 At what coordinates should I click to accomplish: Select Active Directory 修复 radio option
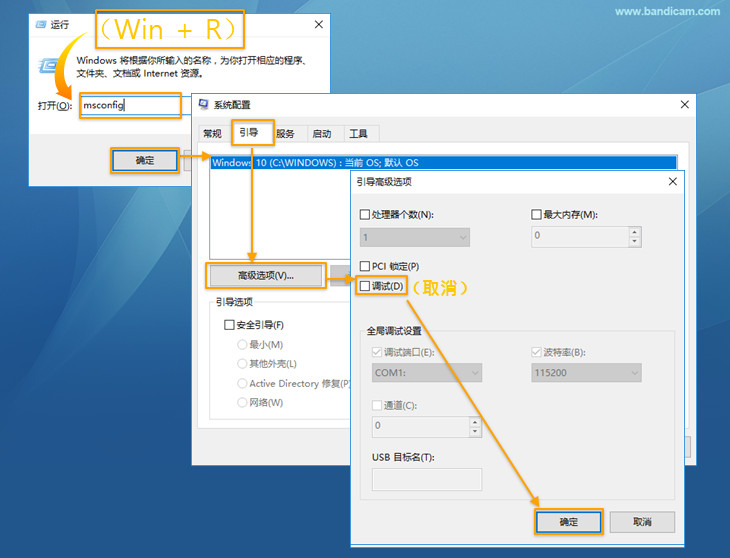(x=242, y=383)
